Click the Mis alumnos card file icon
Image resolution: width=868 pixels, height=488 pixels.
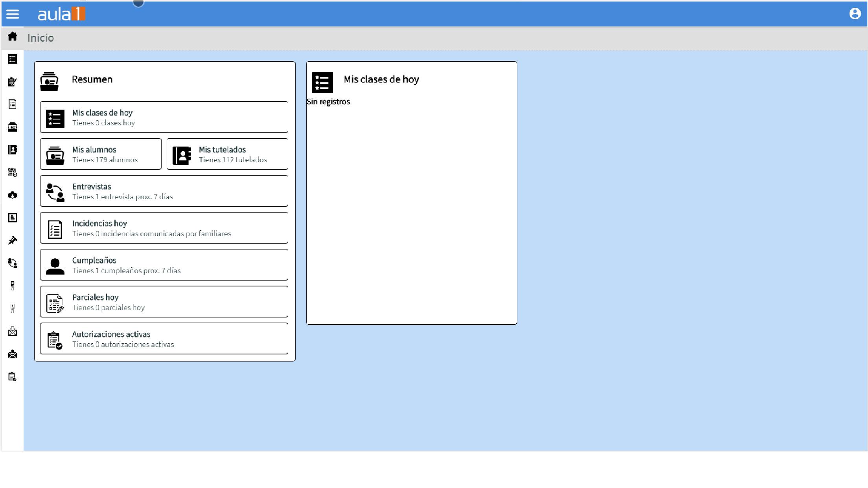click(x=55, y=156)
